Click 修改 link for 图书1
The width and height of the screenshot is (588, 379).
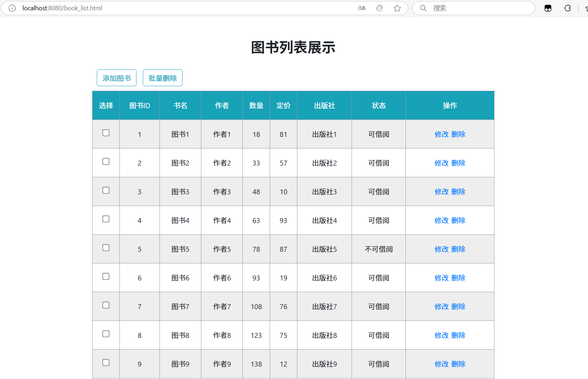pyautogui.click(x=442, y=134)
